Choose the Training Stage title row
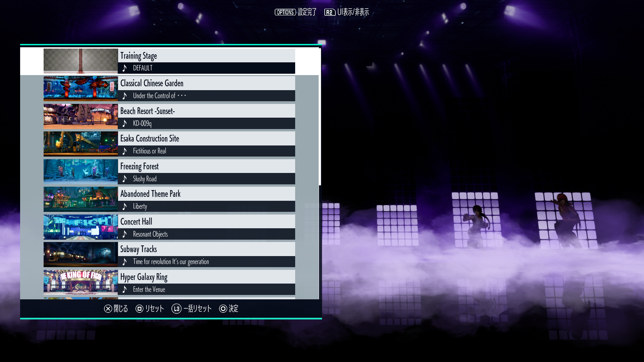This screenshot has height=362, width=644. [x=207, y=56]
